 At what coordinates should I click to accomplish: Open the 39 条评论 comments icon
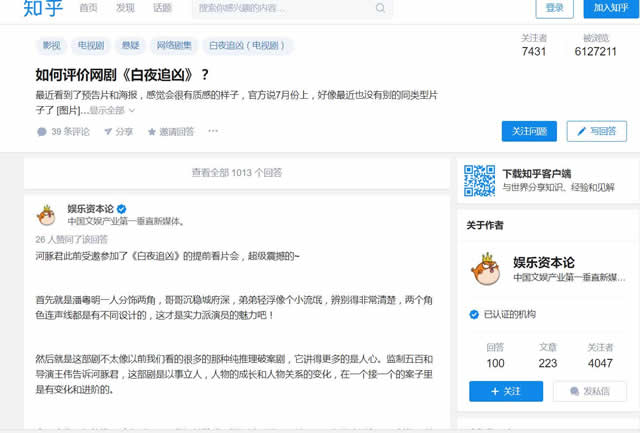click(42, 132)
